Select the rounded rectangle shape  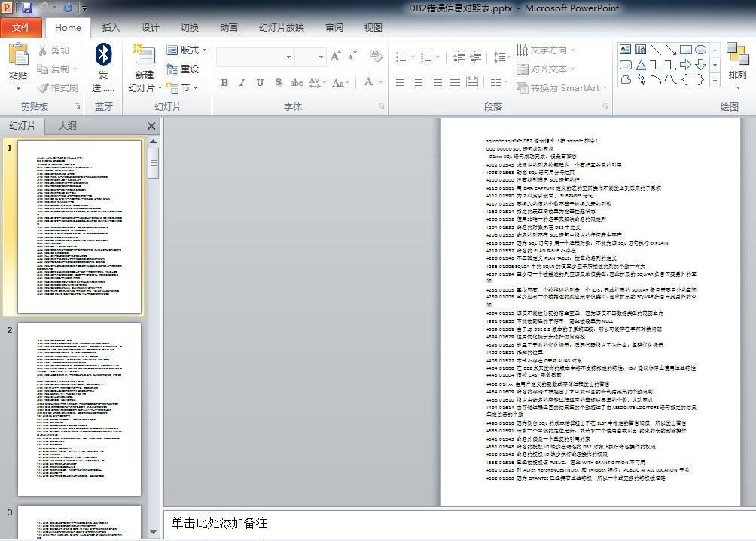625,65
